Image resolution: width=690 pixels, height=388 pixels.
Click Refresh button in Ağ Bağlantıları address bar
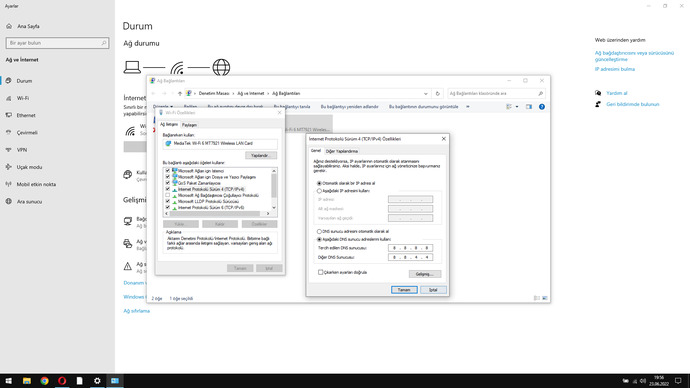437,94
